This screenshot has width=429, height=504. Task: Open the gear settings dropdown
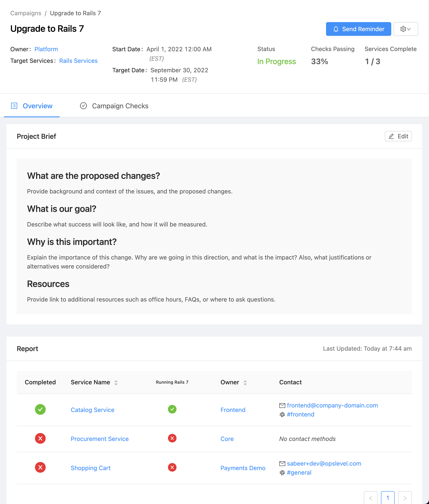point(405,29)
